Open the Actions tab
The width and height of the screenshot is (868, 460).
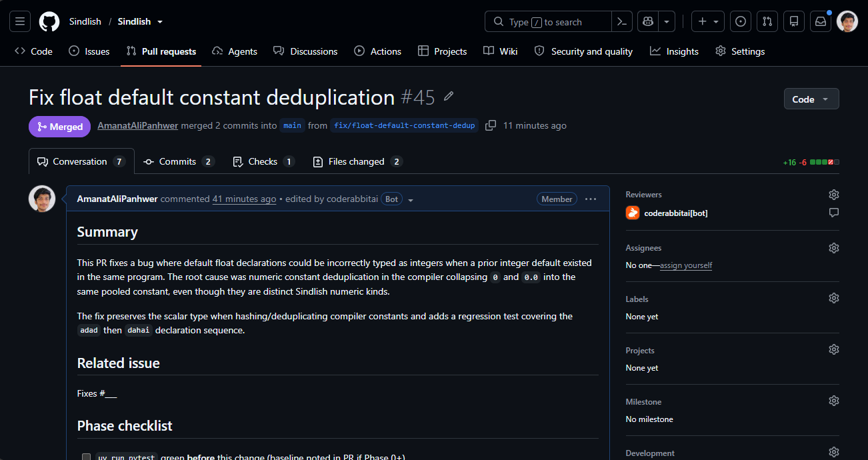[378, 51]
